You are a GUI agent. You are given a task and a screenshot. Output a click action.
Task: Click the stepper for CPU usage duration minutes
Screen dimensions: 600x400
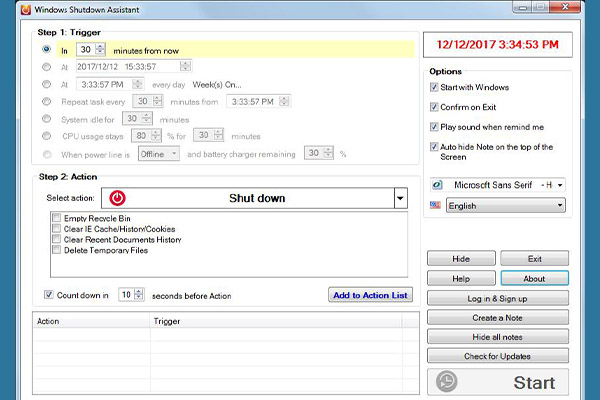[x=218, y=135]
